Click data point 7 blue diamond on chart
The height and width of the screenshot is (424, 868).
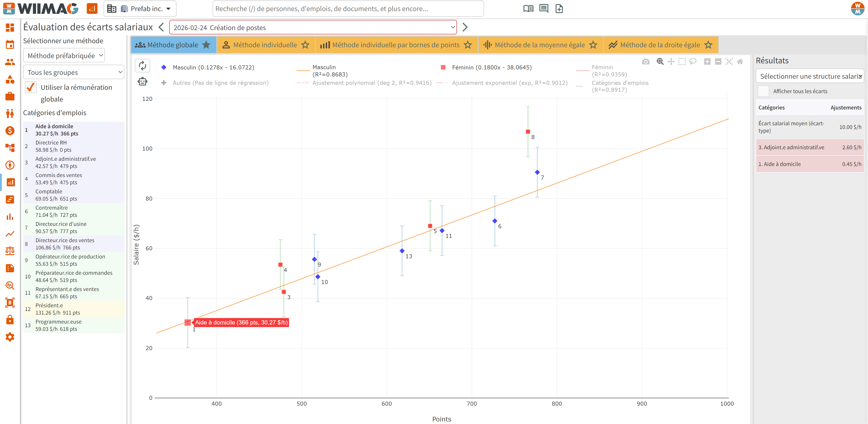tap(537, 172)
